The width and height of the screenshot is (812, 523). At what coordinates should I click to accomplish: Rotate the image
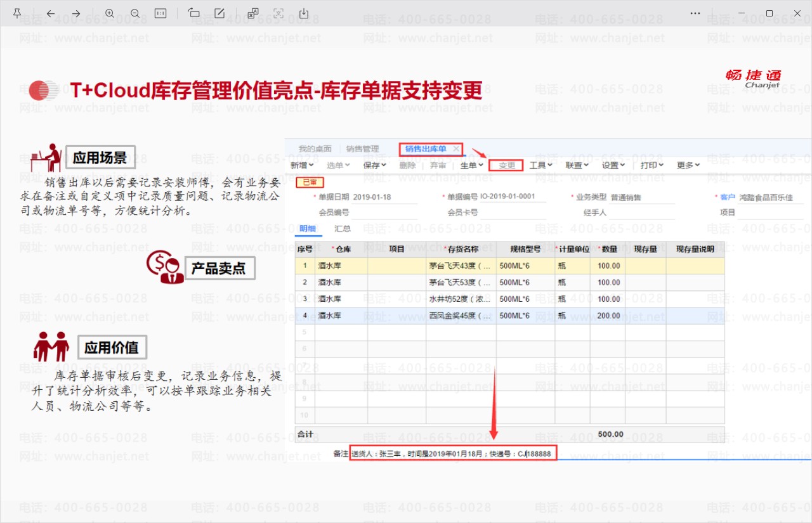tap(194, 13)
